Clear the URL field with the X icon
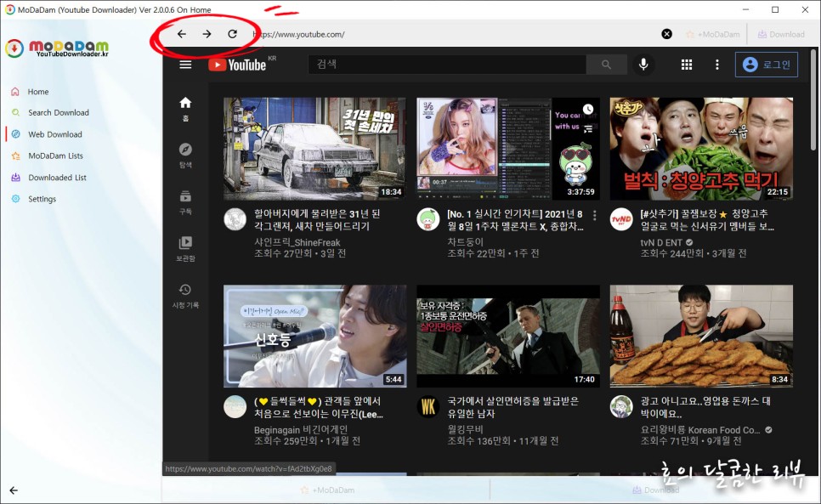The height and width of the screenshot is (504, 821). (667, 33)
